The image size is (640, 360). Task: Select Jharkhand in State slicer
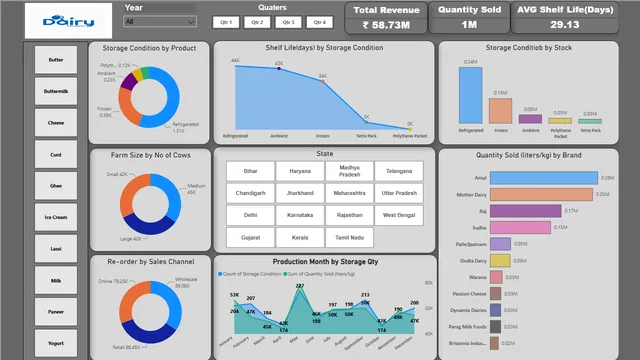300,193
